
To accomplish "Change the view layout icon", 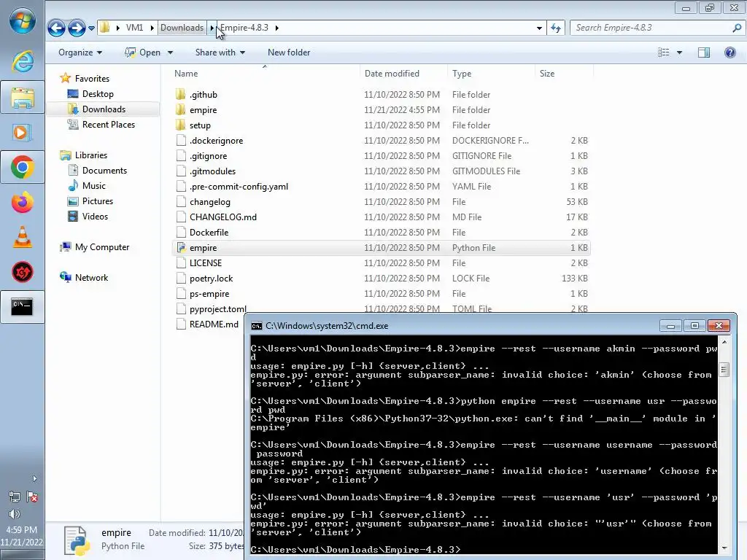I will click(x=664, y=52).
